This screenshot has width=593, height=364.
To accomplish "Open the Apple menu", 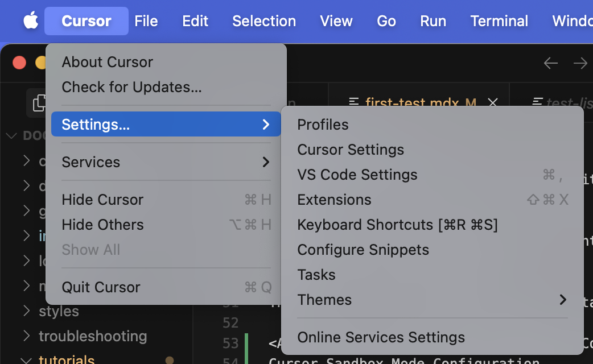I will coord(31,20).
